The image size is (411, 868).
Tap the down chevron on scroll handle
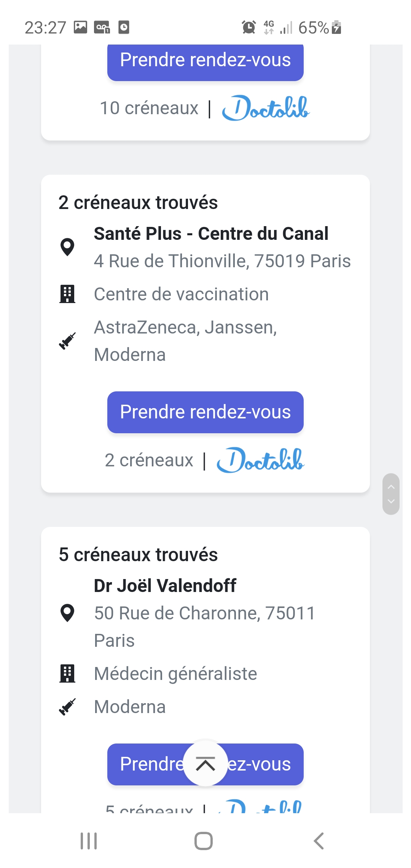(391, 501)
